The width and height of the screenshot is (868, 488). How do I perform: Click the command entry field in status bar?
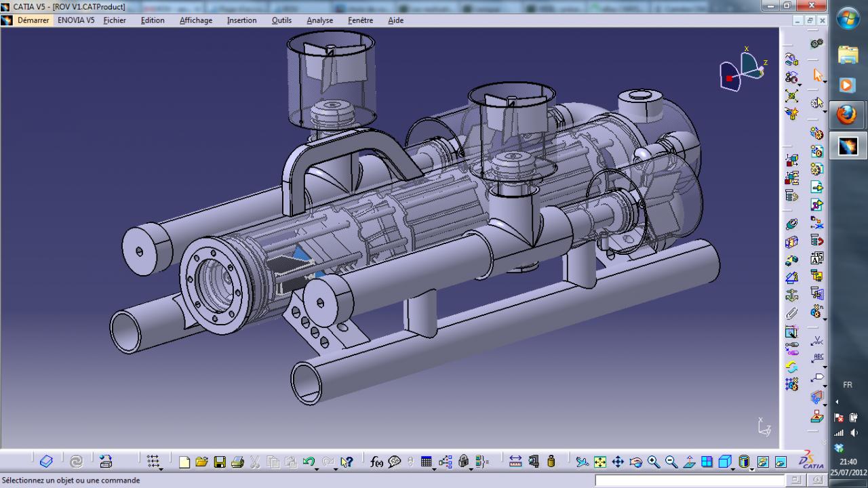tap(690, 481)
